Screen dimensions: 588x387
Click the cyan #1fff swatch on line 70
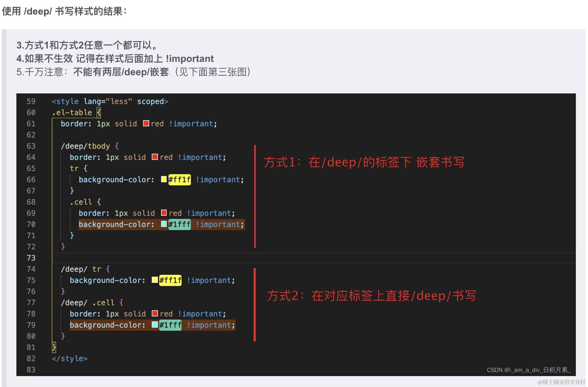point(164,224)
